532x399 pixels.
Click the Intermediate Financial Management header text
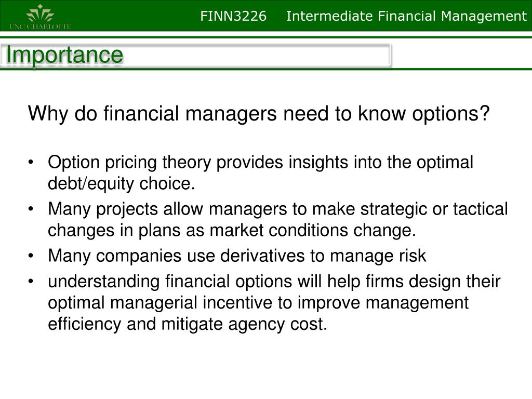tap(406, 16)
